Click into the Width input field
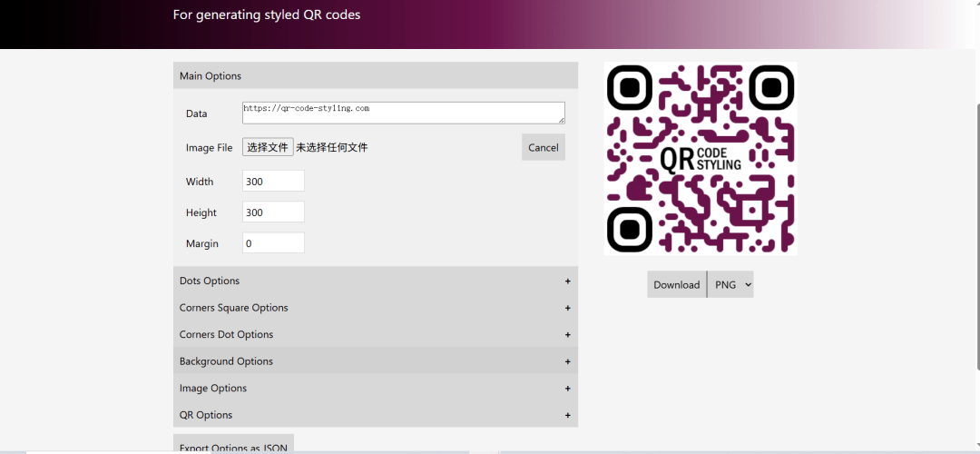The height and width of the screenshot is (454, 980). [273, 182]
